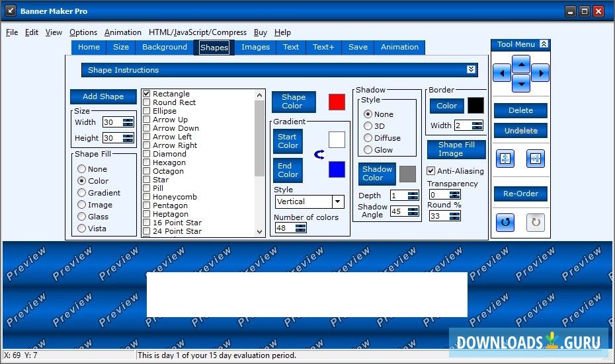Select the Gradient shape fill option
Viewport: 615px width, 364px height.
click(x=81, y=193)
